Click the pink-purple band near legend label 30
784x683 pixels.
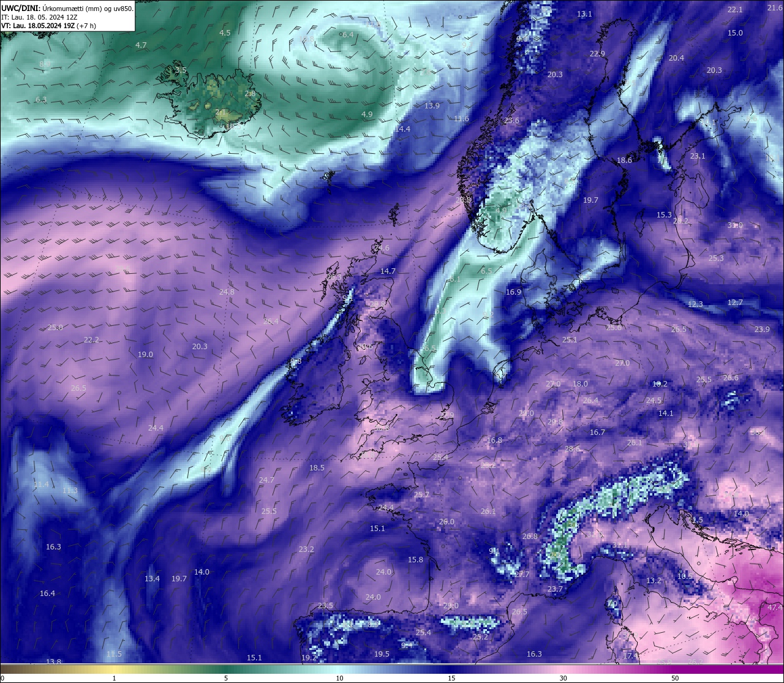pos(563,669)
